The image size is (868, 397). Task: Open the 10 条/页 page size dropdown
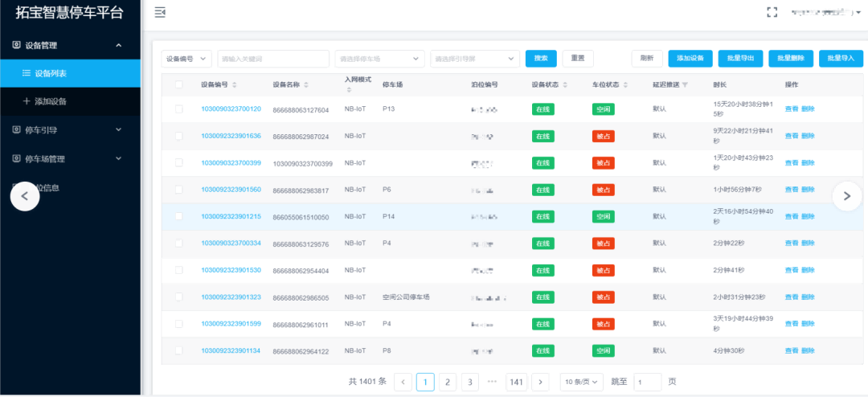pyautogui.click(x=582, y=382)
